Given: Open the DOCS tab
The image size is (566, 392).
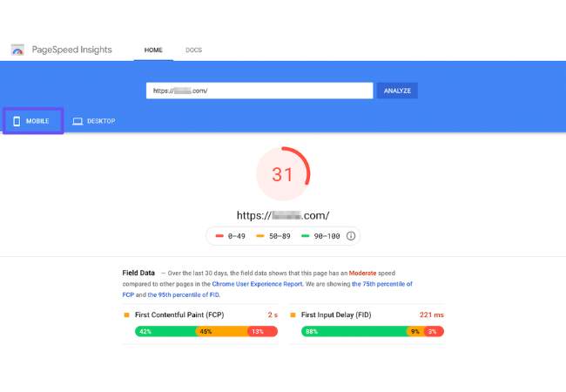Looking at the screenshot, I should (x=193, y=50).
